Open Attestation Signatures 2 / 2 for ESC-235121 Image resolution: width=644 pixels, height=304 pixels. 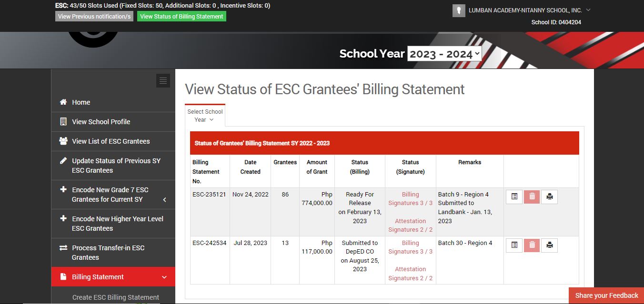click(x=410, y=225)
